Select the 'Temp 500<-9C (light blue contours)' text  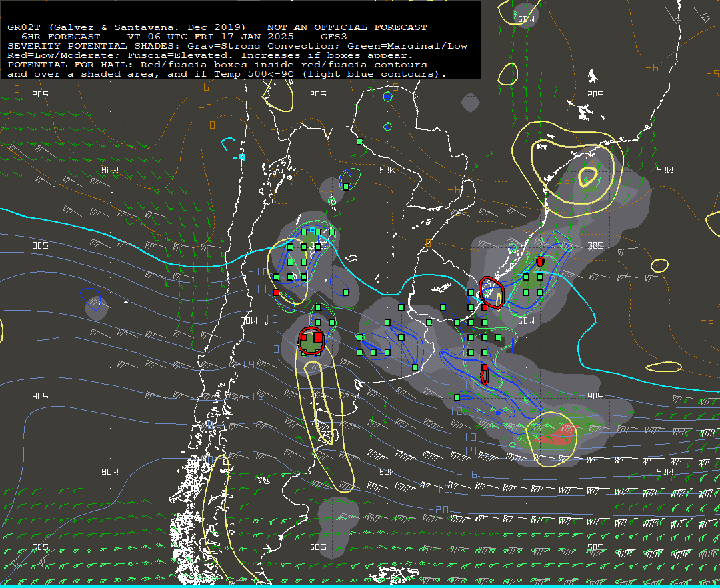[x=330, y=75]
